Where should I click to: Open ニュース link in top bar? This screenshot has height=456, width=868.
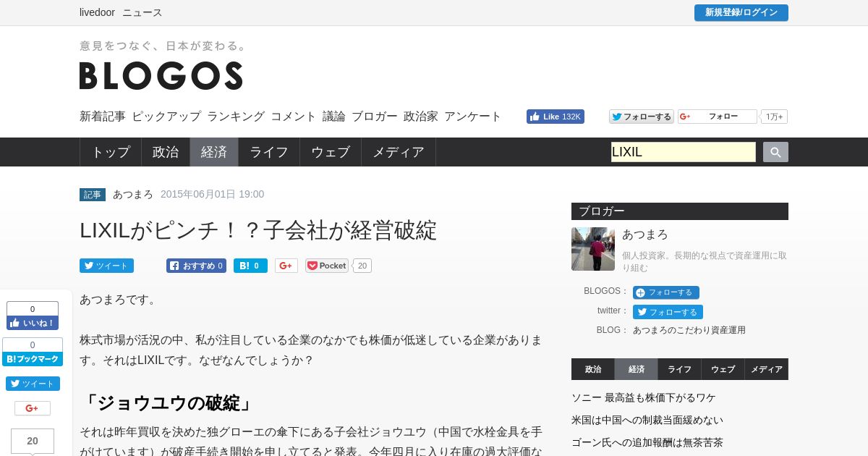click(142, 12)
